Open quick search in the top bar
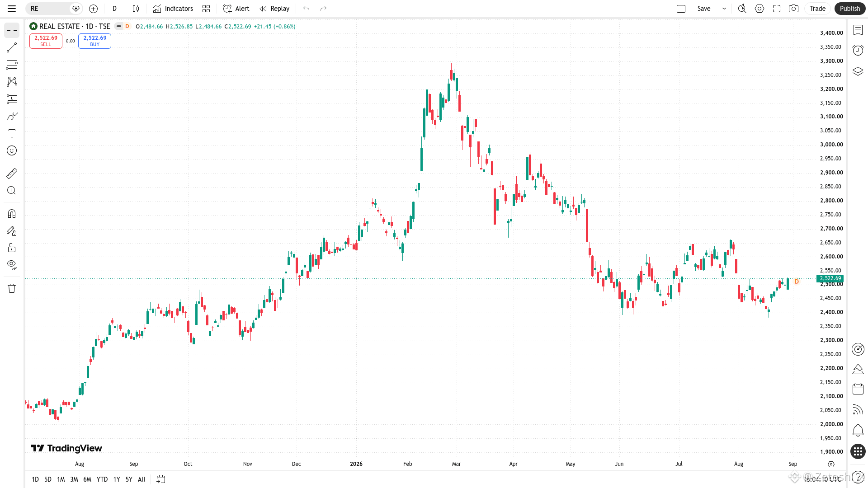 click(742, 9)
